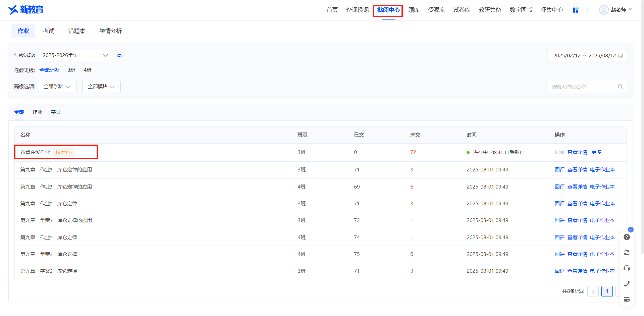644x316 pixels.
Task: Switch to the 考试 tab
Action: tap(48, 31)
